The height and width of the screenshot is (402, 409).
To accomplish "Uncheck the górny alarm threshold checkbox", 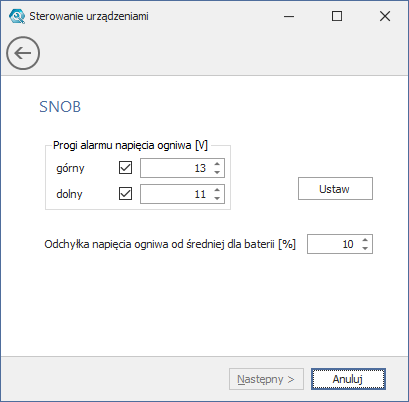I will pyautogui.click(x=125, y=168).
